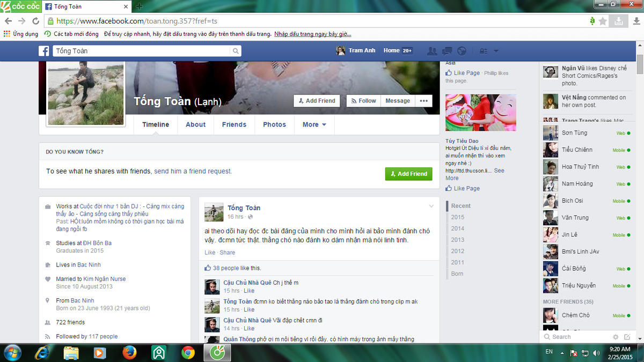
Task: Open Tùy Tiêu Dao ad image
Action: 481,113
